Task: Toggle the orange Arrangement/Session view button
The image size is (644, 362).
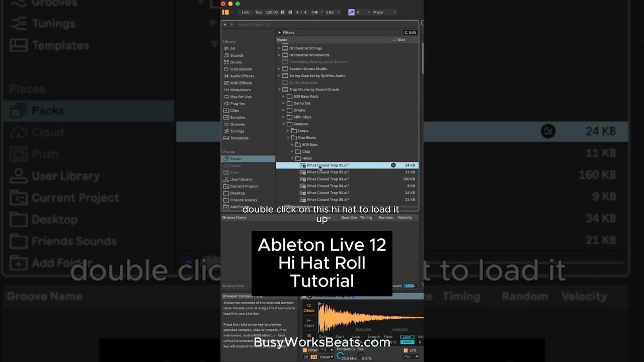Action: coord(225,12)
